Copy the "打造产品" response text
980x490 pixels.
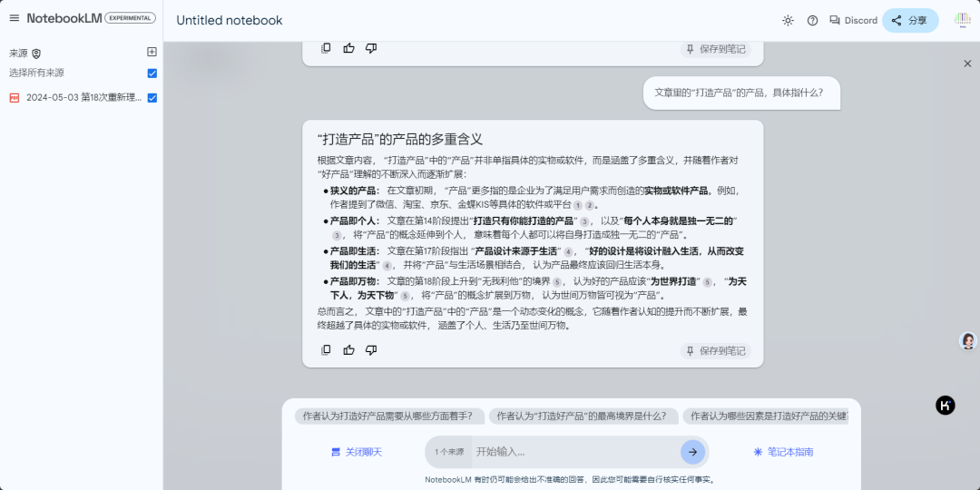coord(327,350)
